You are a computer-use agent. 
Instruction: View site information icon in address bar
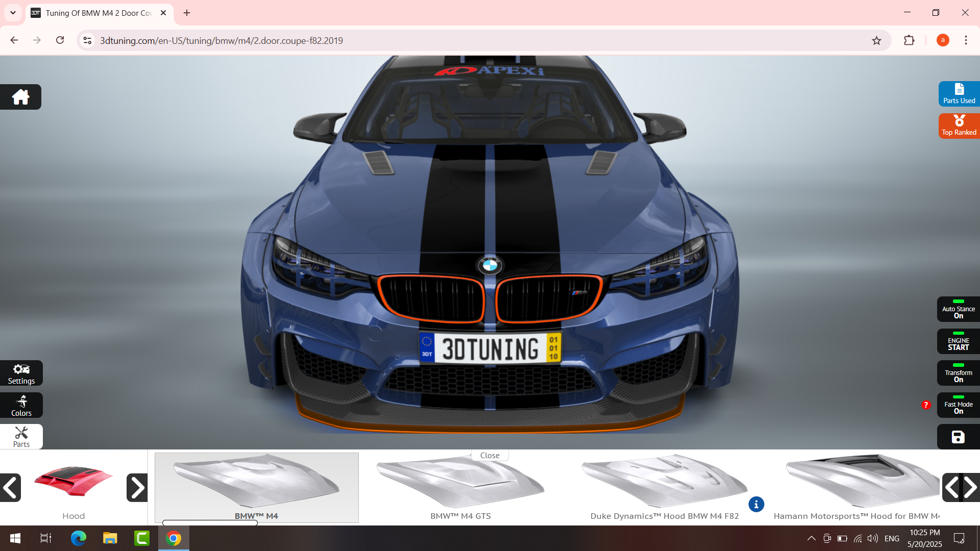point(87,40)
